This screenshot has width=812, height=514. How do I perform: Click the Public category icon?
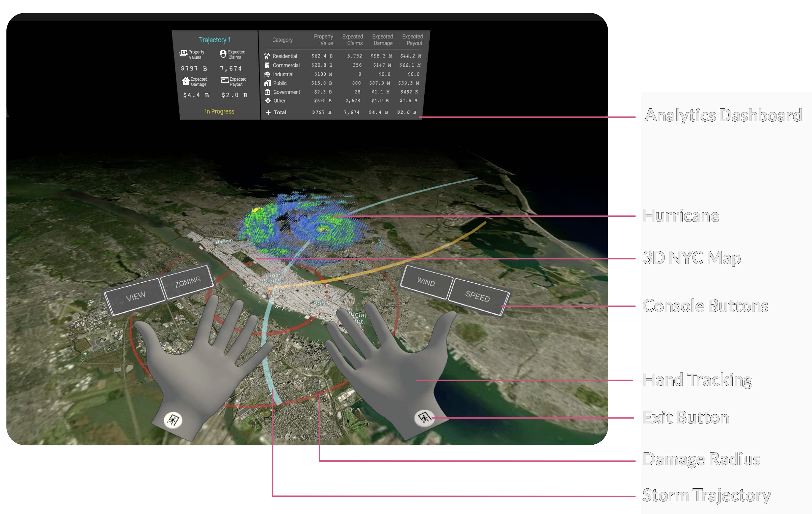point(267,83)
